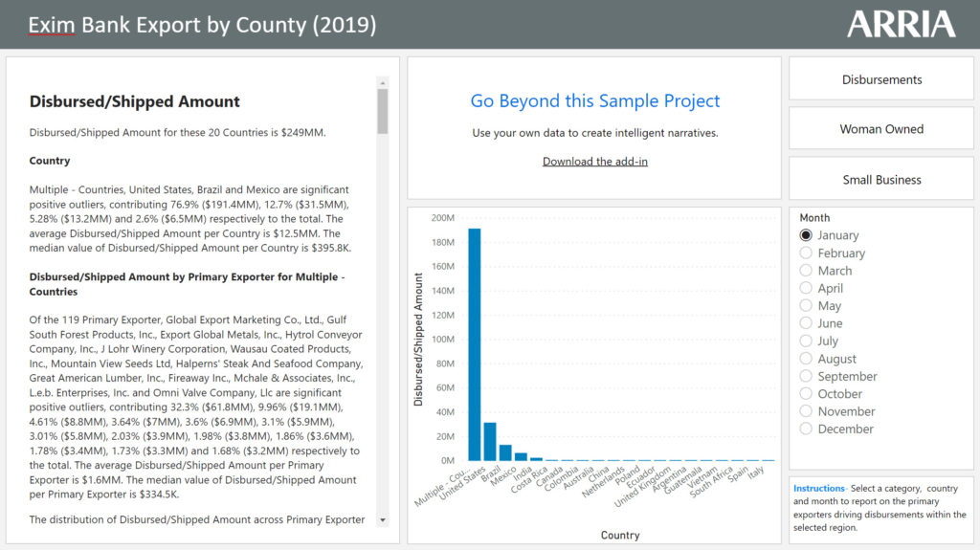
Task: Click the South Africa axis label
Action: pyautogui.click(x=711, y=481)
